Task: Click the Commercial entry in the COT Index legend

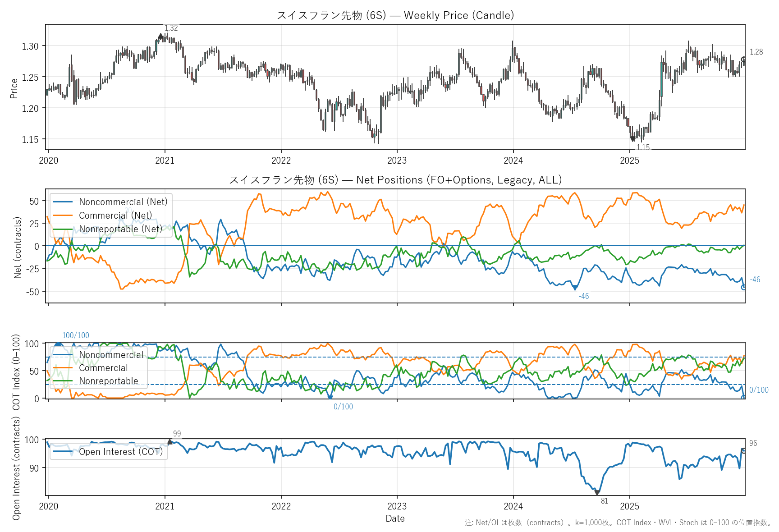Action: (103, 368)
